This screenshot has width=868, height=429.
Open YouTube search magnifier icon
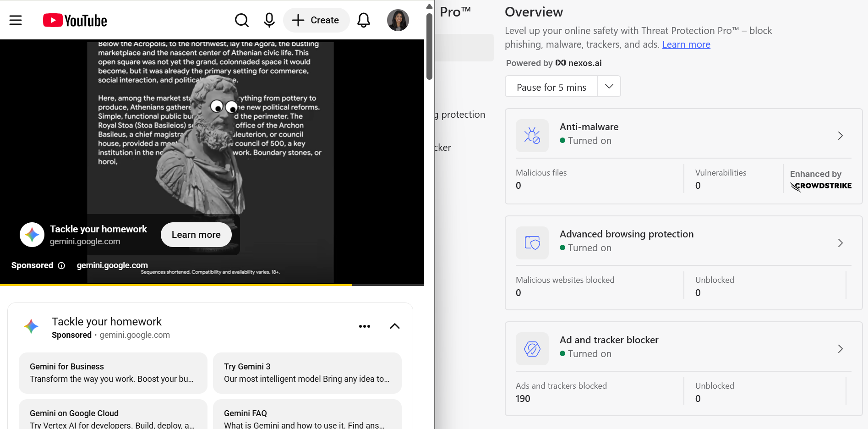242,20
